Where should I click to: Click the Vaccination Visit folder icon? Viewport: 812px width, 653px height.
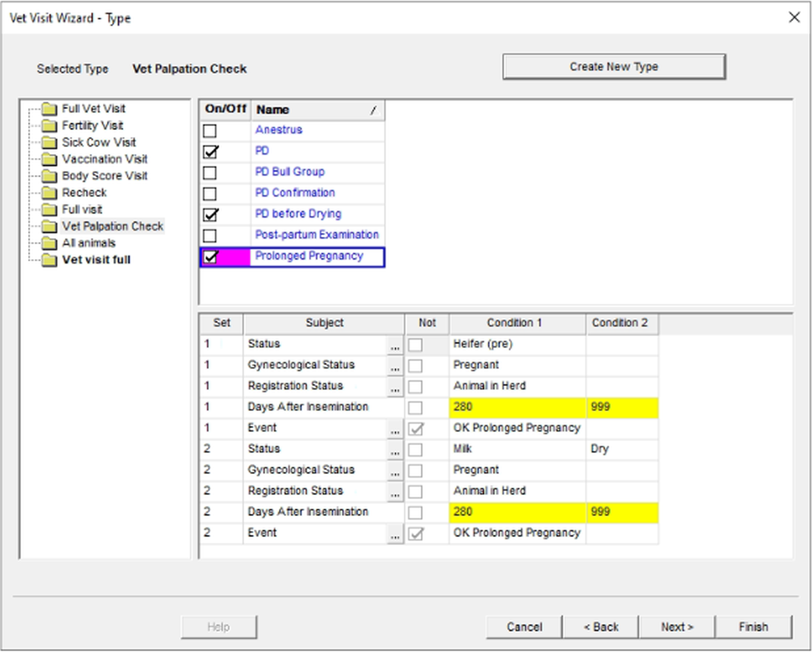(49, 159)
